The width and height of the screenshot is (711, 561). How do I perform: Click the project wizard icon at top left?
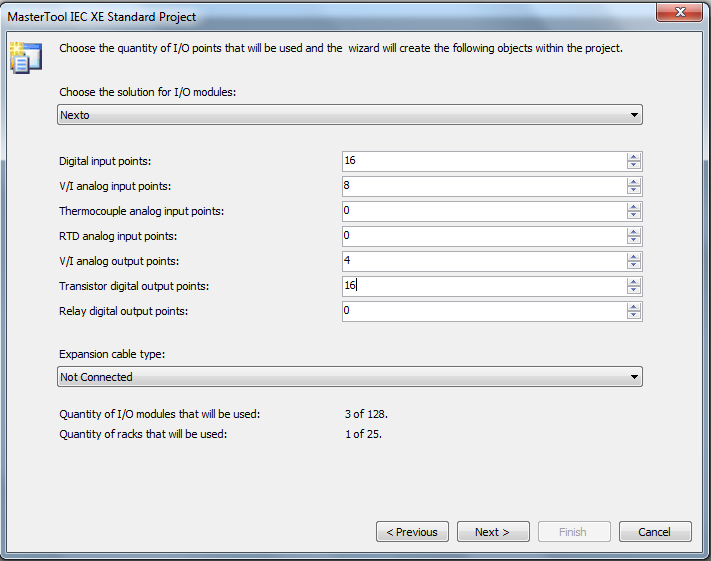coord(26,58)
